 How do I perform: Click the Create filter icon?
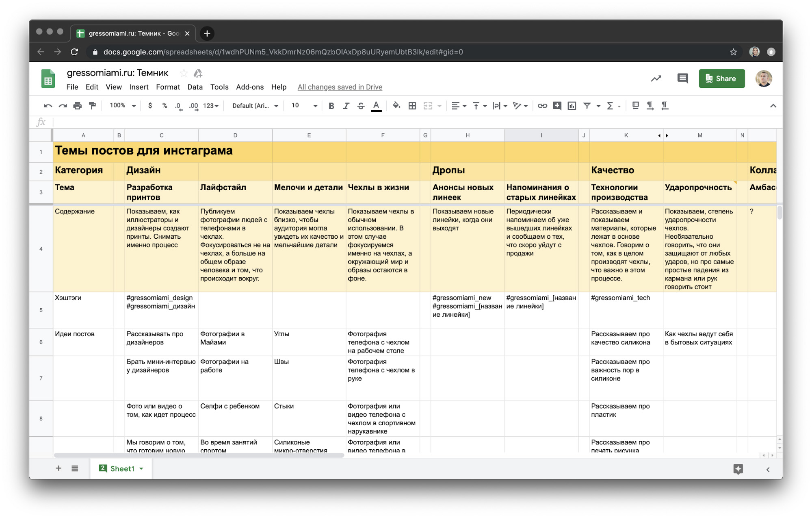(587, 106)
